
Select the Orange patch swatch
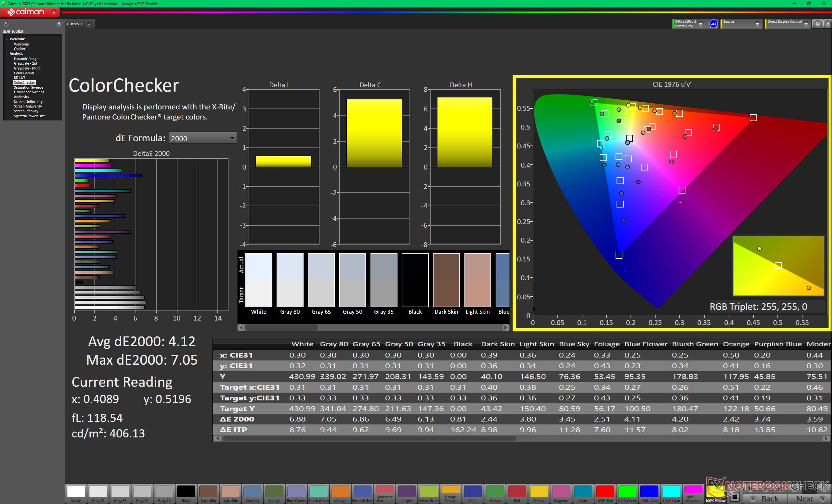[x=340, y=494]
